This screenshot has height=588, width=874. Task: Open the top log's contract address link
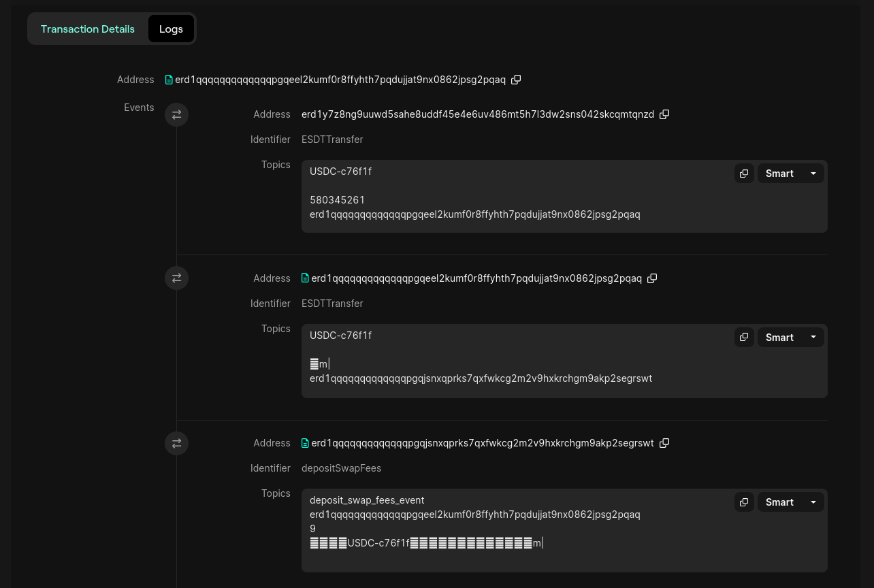click(340, 80)
